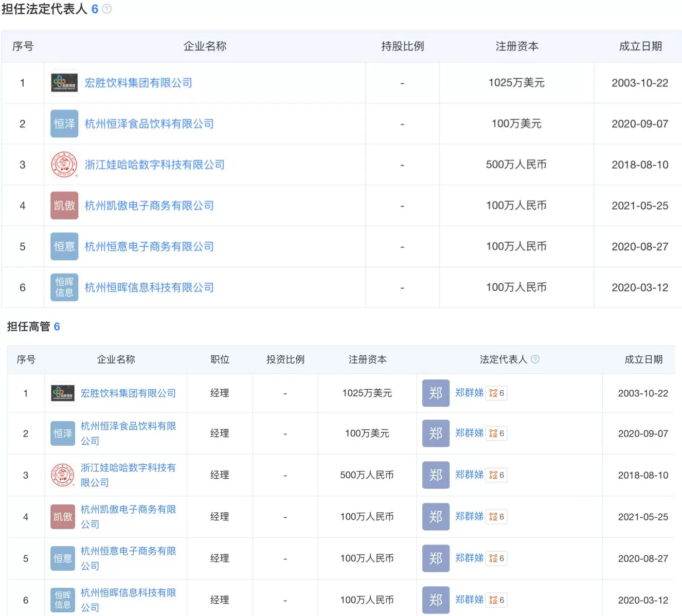Open 浙江娃哈哈数字科技有限公司 link
682x616 pixels.
pyautogui.click(x=155, y=165)
